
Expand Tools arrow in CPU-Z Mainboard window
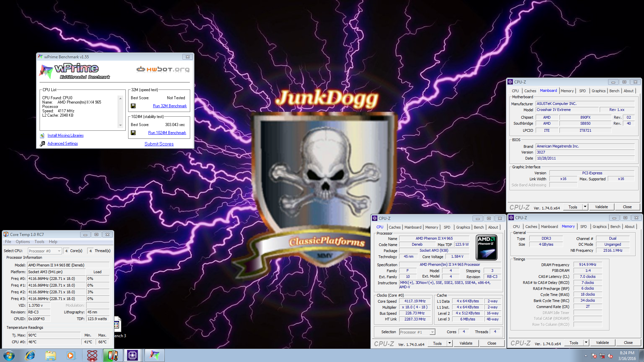[x=585, y=207]
